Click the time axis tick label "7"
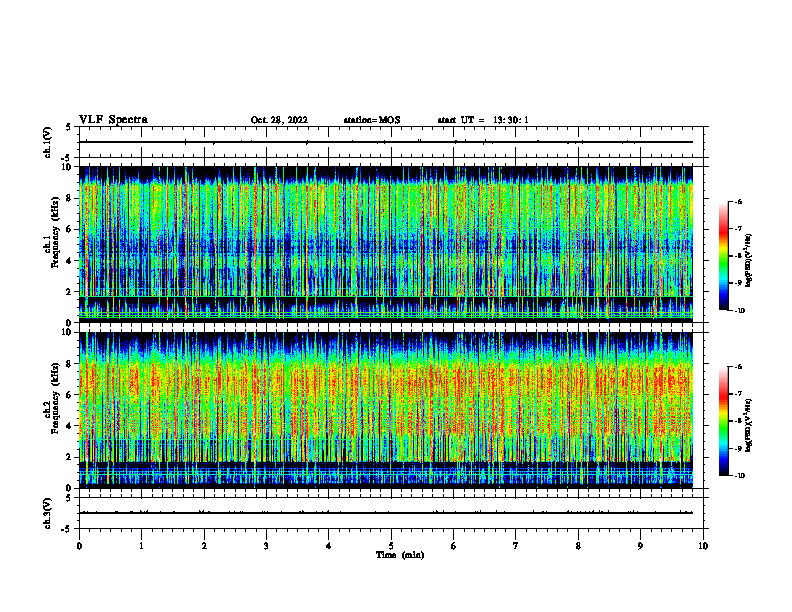792x612 pixels. [x=516, y=546]
